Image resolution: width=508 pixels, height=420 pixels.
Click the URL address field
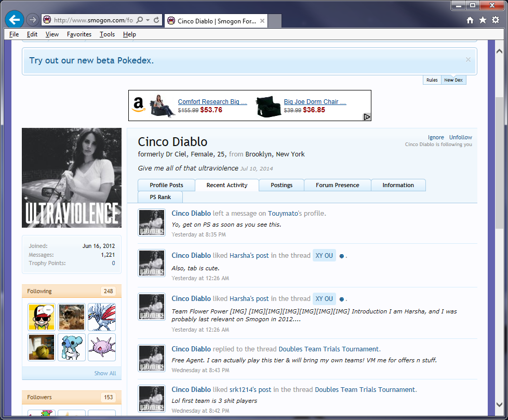pos(93,20)
